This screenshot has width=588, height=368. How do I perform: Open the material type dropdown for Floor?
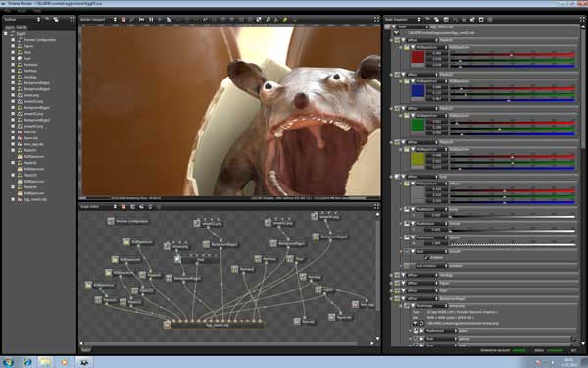421,290
